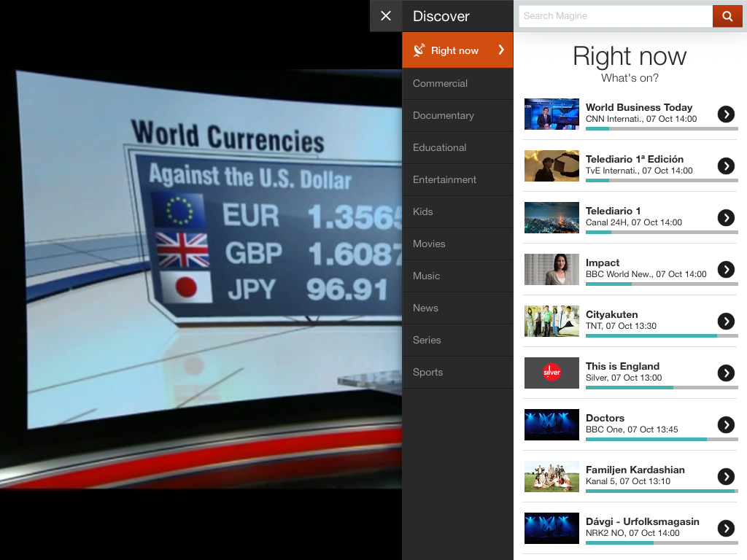Go to the Sports category
747x560 pixels.
(x=457, y=373)
